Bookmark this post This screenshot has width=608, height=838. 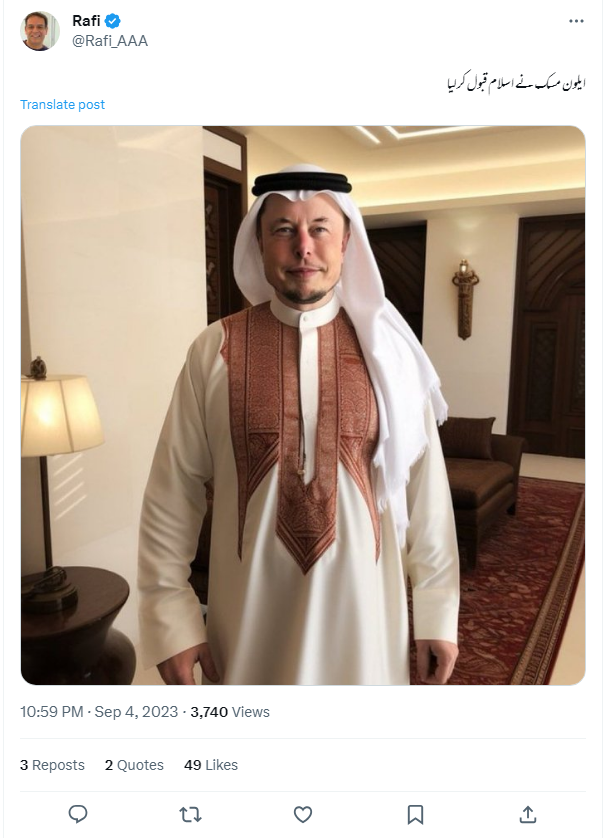point(415,814)
